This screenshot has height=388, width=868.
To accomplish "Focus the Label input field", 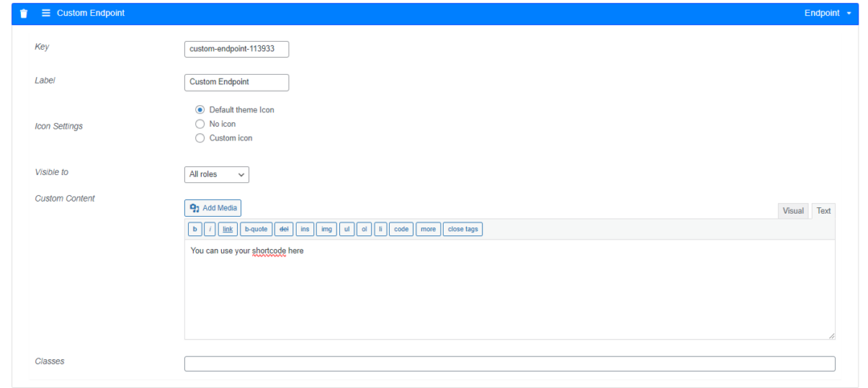I will (236, 83).
